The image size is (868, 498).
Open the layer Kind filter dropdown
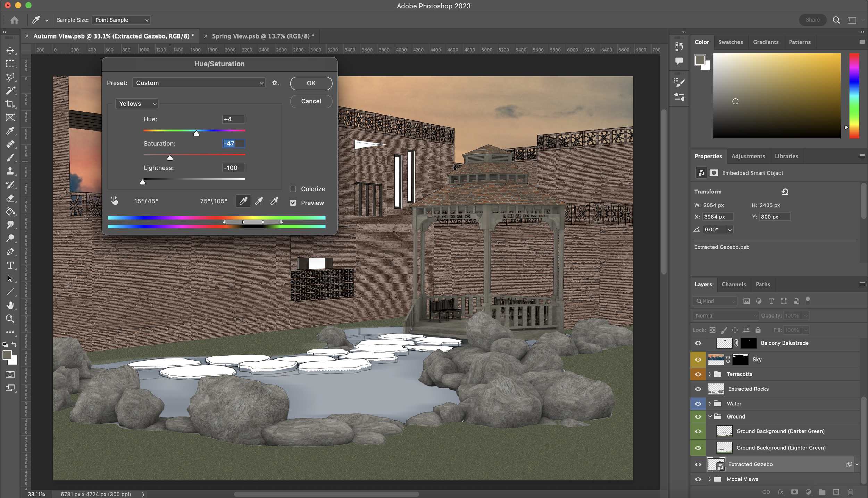(715, 301)
